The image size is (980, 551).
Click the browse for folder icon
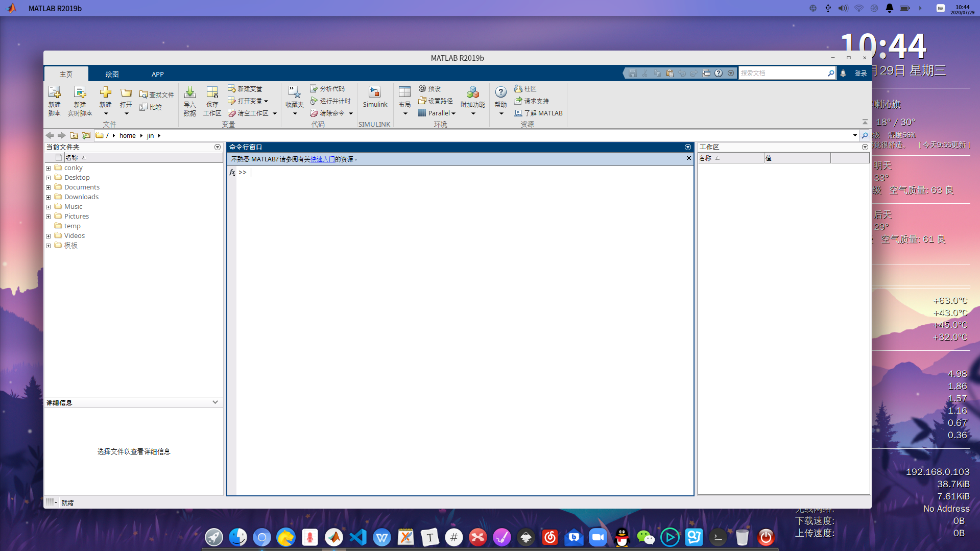coord(86,135)
